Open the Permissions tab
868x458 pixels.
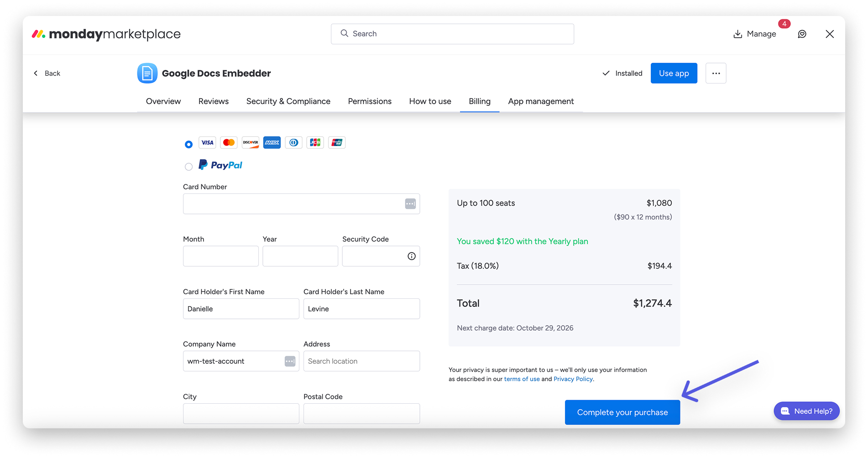click(x=370, y=101)
